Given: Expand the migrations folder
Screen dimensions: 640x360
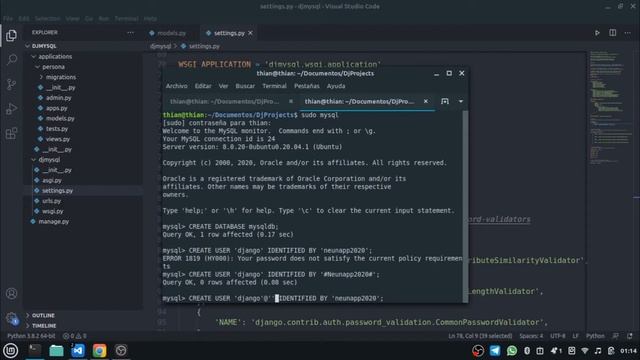Looking at the screenshot, I should pyautogui.click(x=83, y=77).
